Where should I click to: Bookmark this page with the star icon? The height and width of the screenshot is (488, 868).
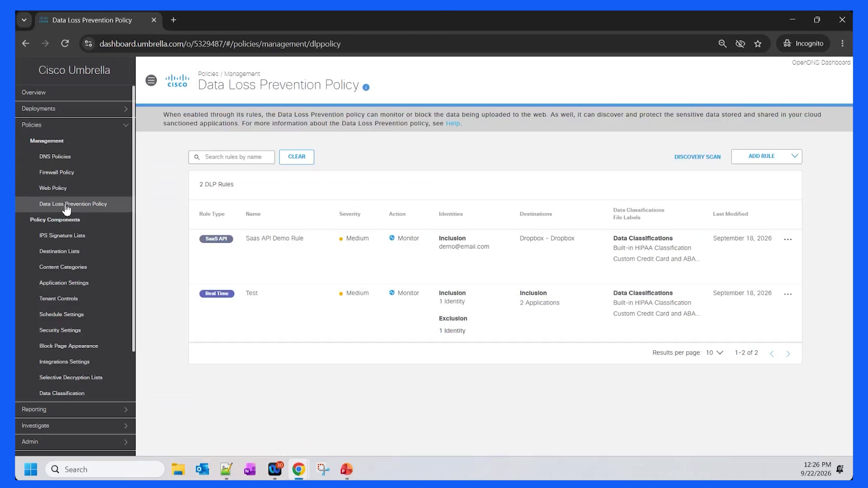[x=758, y=44]
